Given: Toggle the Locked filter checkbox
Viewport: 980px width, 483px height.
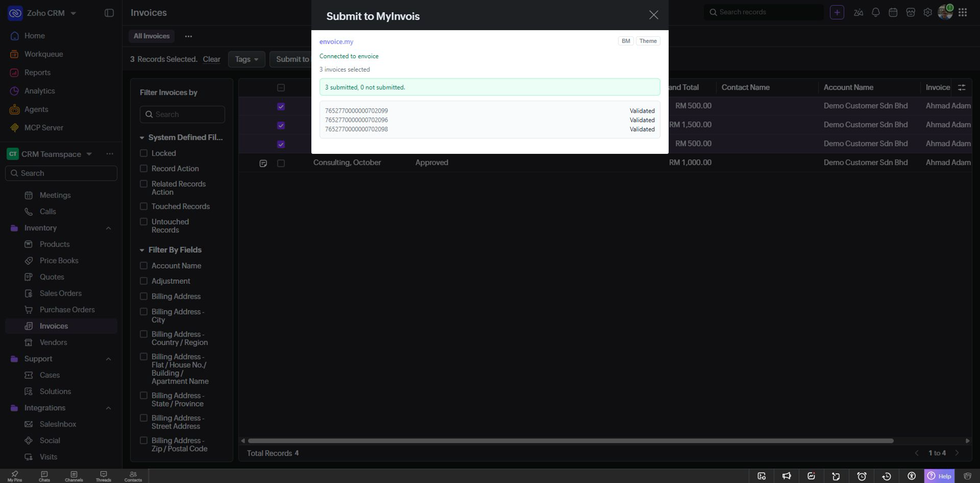Looking at the screenshot, I should click(143, 153).
